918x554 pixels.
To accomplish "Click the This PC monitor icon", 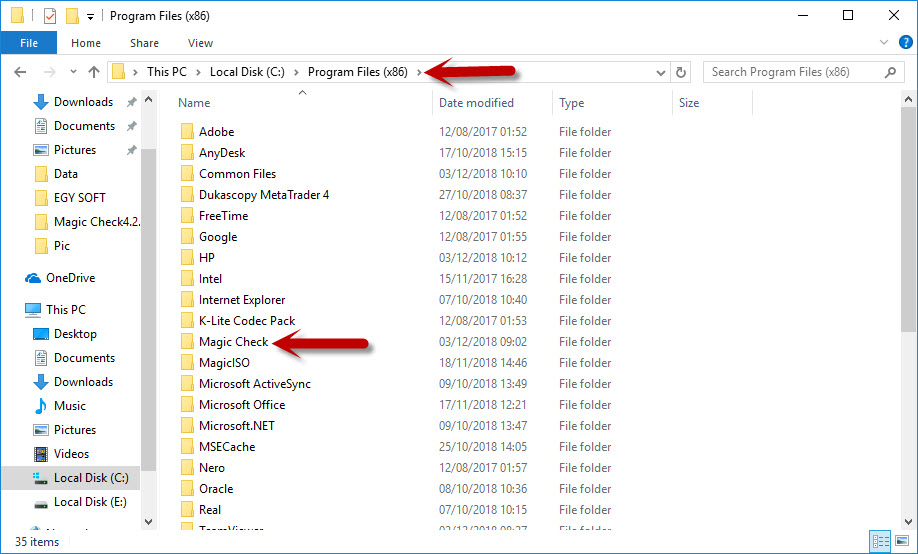I will 33,310.
